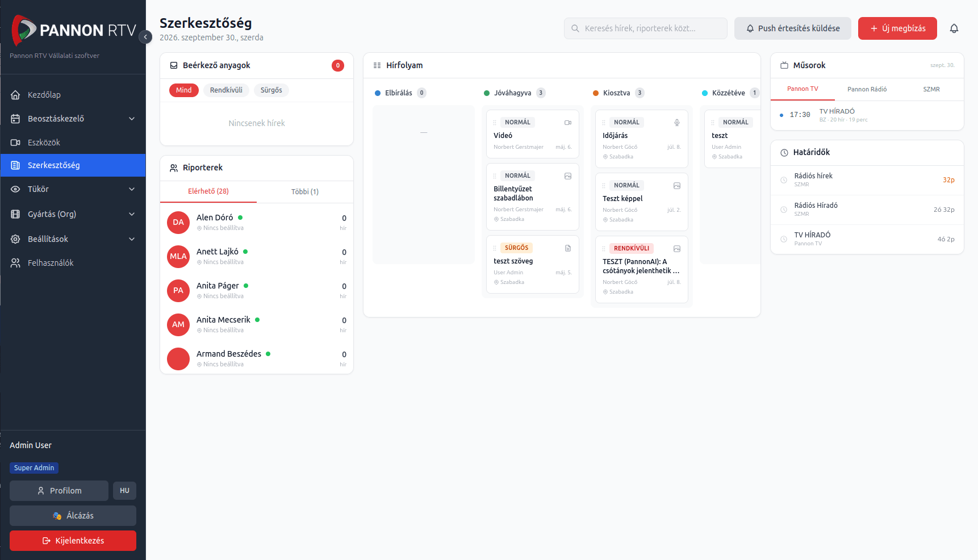Open reporter Alen Dóró row

click(257, 222)
